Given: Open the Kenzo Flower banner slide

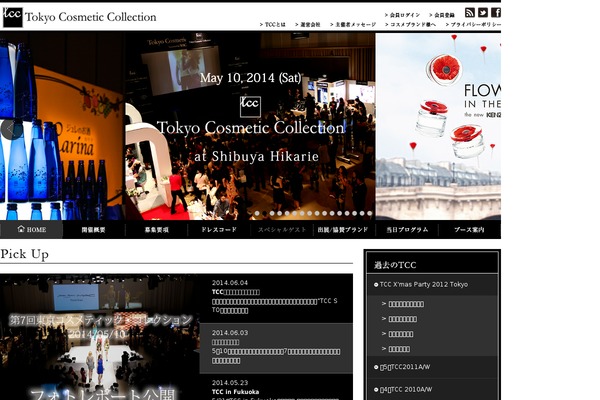Looking at the screenshot, I should [x=438, y=126].
